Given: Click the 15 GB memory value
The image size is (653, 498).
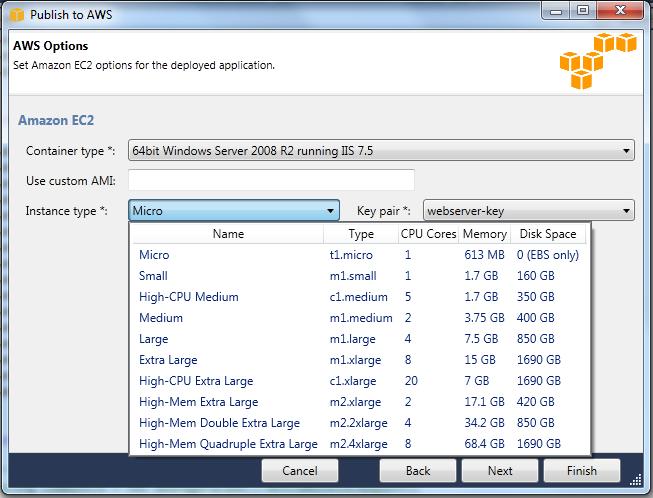Looking at the screenshot, I should coord(480,360).
